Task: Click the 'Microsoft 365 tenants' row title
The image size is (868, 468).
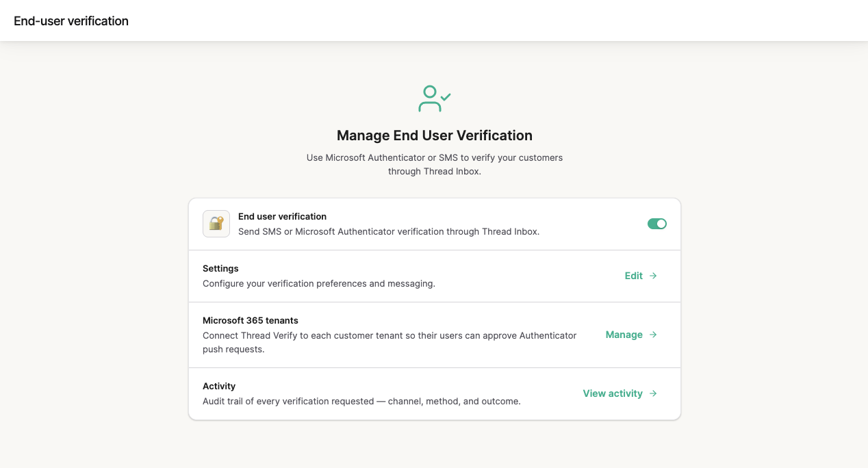Action: pyautogui.click(x=251, y=320)
